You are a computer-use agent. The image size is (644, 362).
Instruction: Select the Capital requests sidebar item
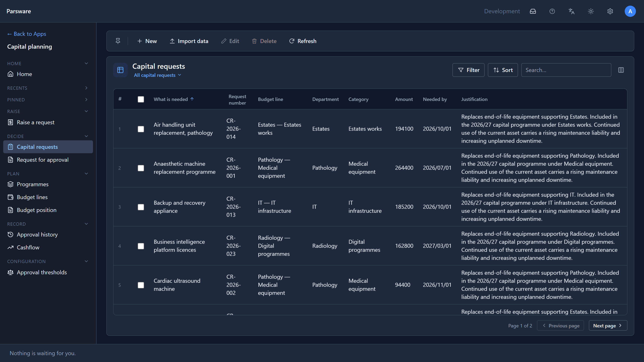tap(48, 147)
